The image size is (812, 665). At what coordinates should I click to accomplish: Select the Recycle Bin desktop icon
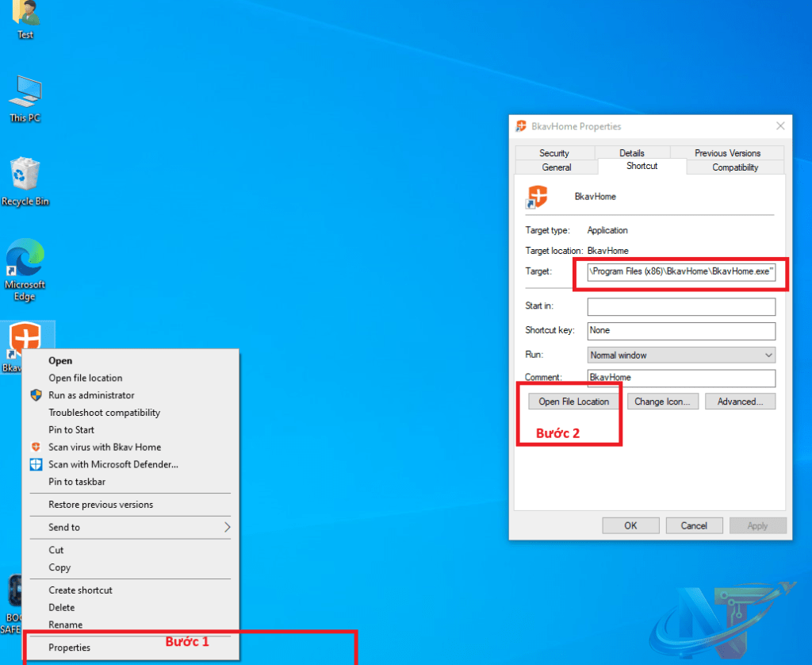(x=25, y=182)
